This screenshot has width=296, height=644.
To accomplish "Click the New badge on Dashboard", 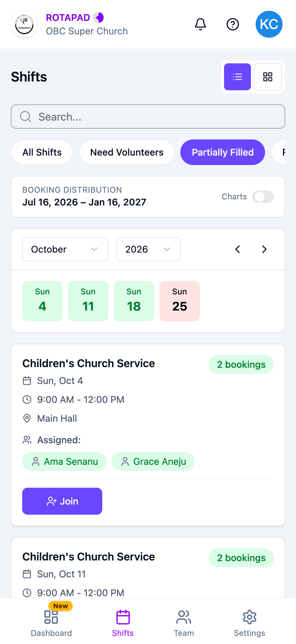I will click(x=61, y=606).
